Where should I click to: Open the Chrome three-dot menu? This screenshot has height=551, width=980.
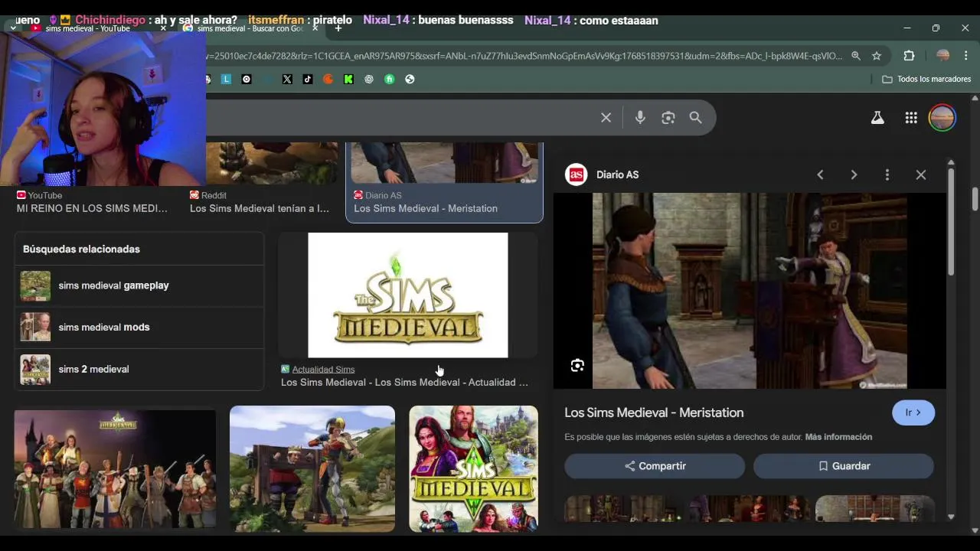tap(966, 56)
